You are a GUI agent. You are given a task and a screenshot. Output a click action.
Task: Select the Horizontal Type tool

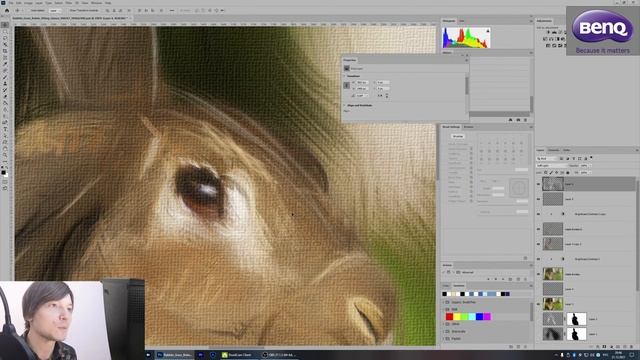5,129
